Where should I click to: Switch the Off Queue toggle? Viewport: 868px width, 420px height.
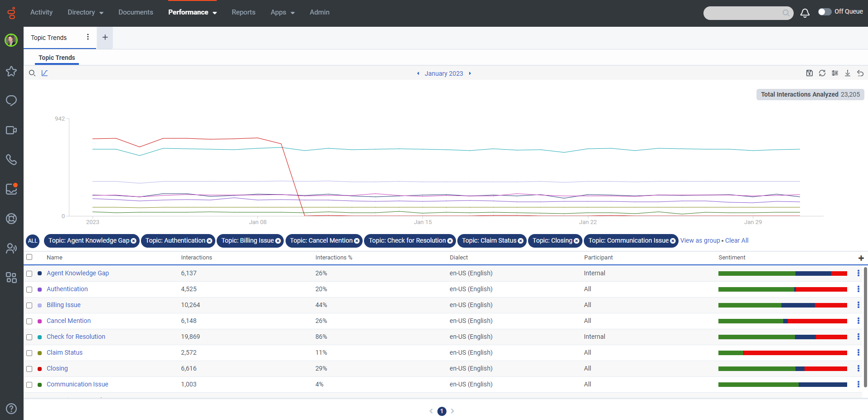click(x=824, y=12)
